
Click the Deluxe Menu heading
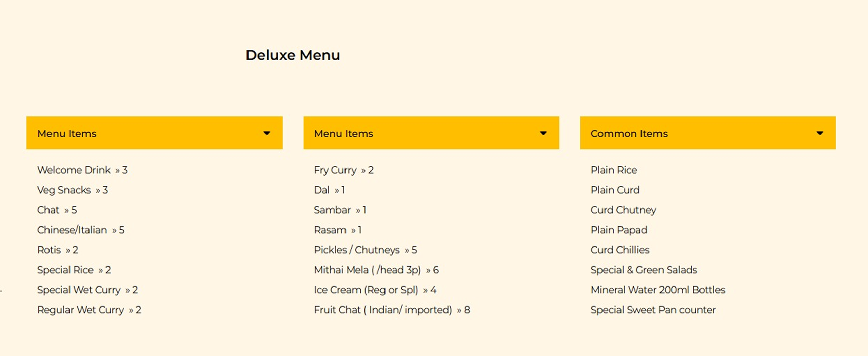coord(293,55)
